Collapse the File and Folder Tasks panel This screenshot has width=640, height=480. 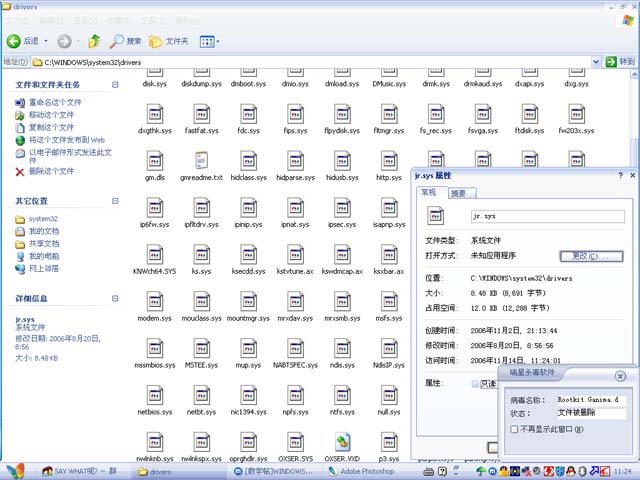click(x=115, y=85)
